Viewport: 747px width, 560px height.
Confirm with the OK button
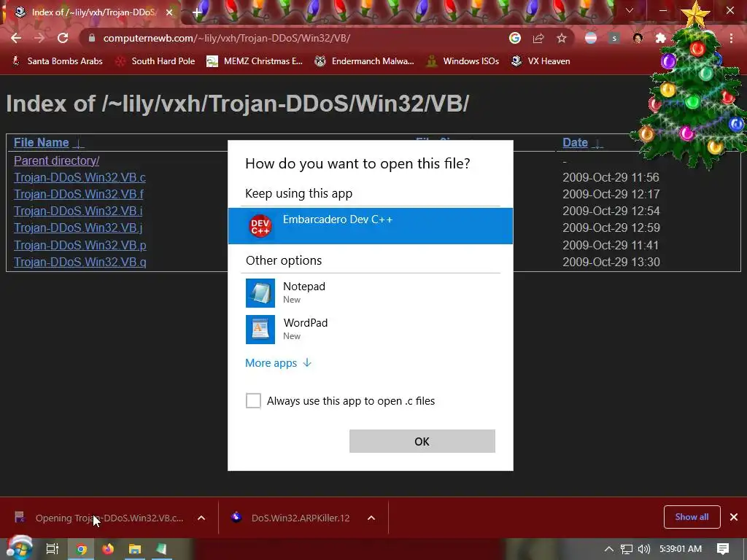(x=422, y=441)
